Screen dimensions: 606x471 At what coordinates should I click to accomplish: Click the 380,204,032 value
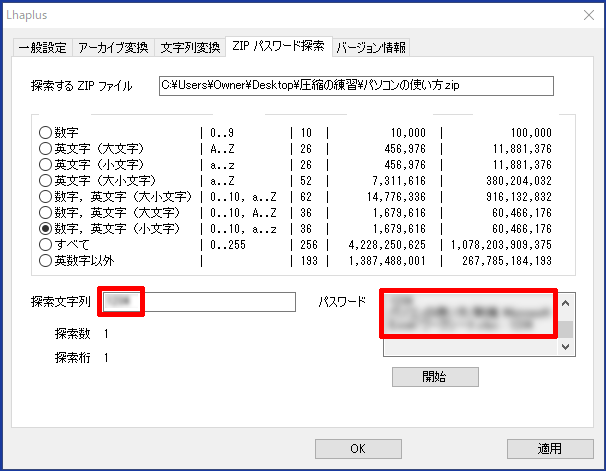(519, 181)
